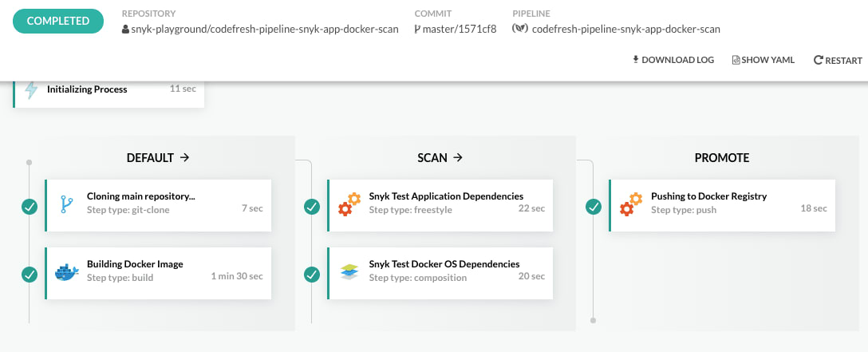
Task: Click the gears icon on Pushing to Docker Registry
Action: coord(631,204)
